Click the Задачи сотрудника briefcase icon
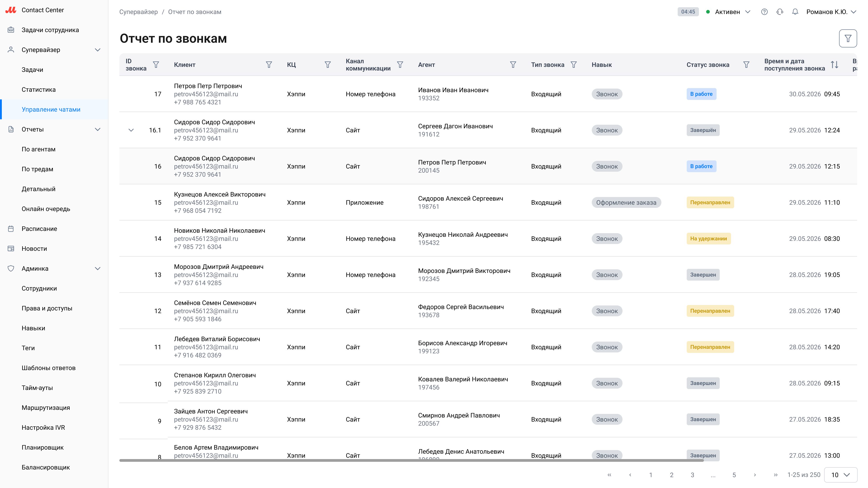Viewport: 868px width, 488px height. coord(11,30)
